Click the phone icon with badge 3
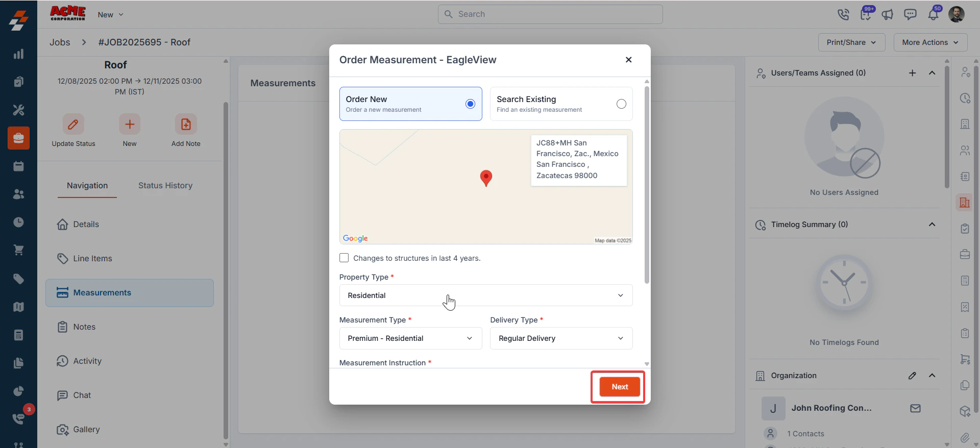The width and height of the screenshot is (980, 448). 18,418
